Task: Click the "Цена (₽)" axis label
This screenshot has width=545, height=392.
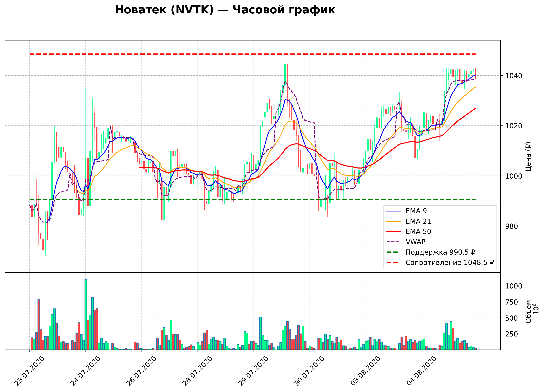Action: click(528, 156)
